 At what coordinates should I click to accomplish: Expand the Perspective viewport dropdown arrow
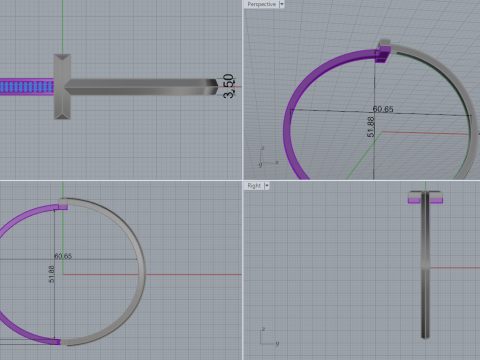(282, 4)
